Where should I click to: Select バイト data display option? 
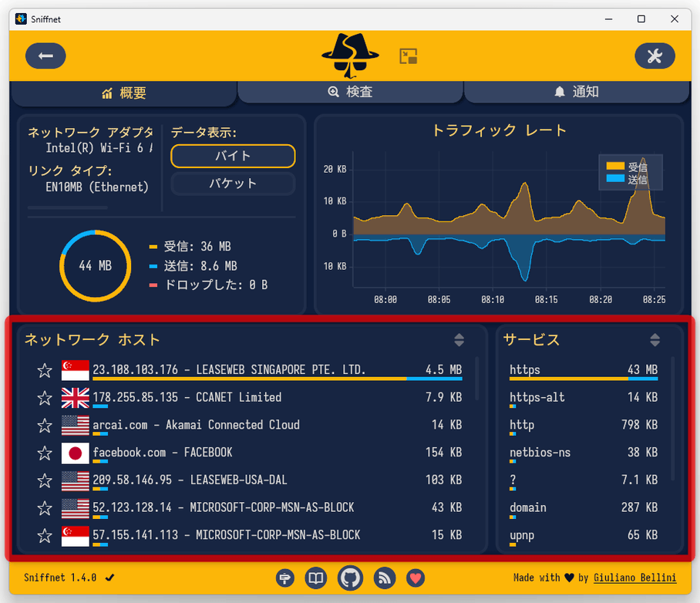233,156
